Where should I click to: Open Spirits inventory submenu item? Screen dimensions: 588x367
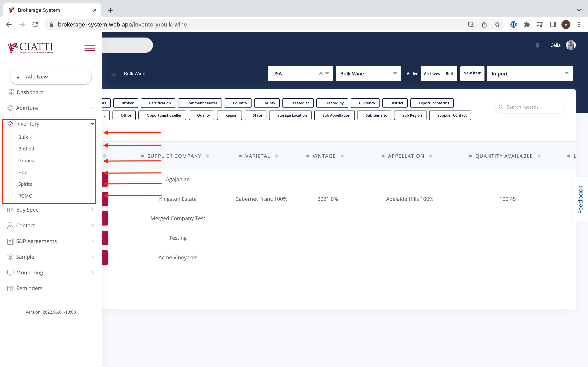pos(25,184)
